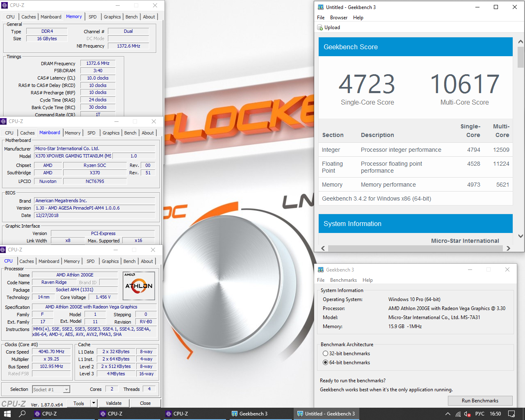Click the Tools button in CPU-Z
This screenshot has height=420, width=525.
point(79,403)
